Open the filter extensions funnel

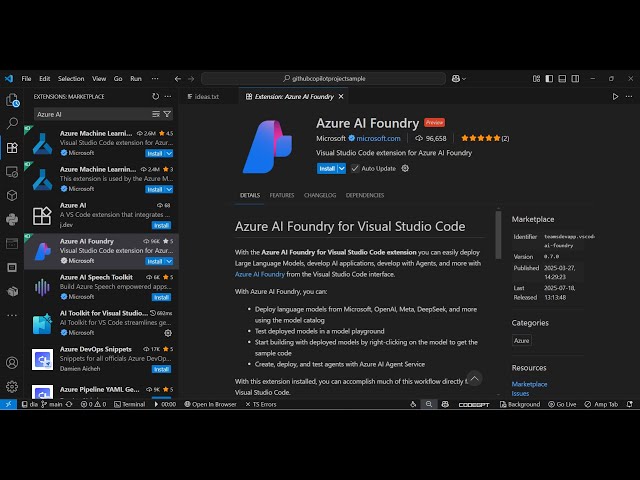167,114
